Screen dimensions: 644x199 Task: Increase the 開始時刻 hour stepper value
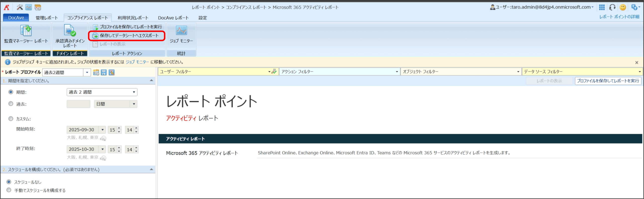pyautogui.click(x=119, y=128)
